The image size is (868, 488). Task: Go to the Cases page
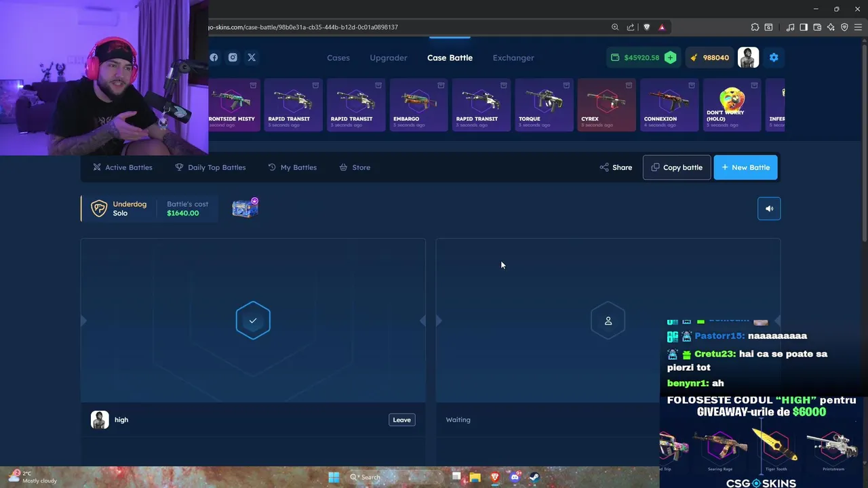pyautogui.click(x=338, y=58)
